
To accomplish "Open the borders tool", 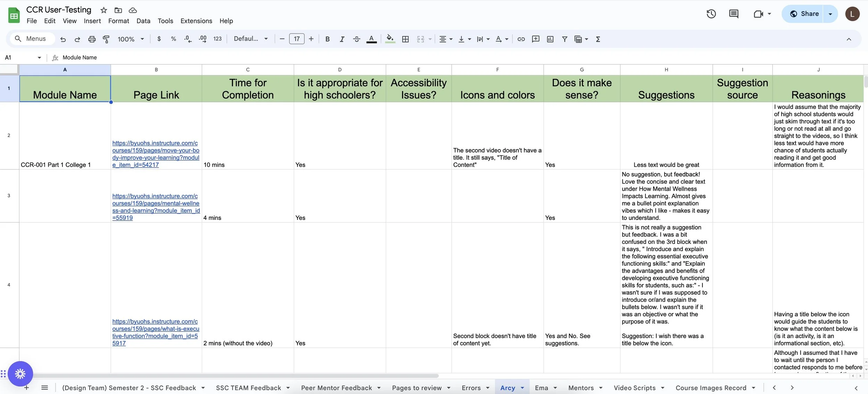I will tap(405, 39).
